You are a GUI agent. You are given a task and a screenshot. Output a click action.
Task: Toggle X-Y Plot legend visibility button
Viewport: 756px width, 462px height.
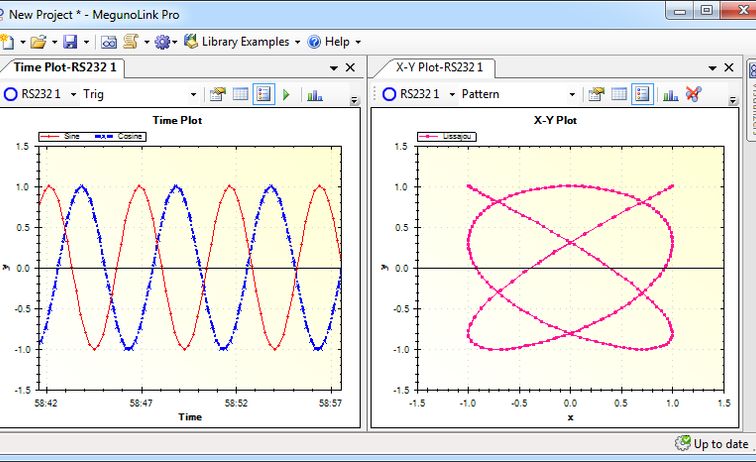pos(643,94)
